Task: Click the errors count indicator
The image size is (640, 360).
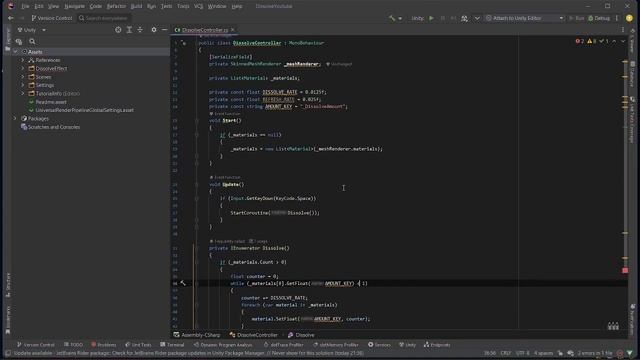Action: point(580,41)
